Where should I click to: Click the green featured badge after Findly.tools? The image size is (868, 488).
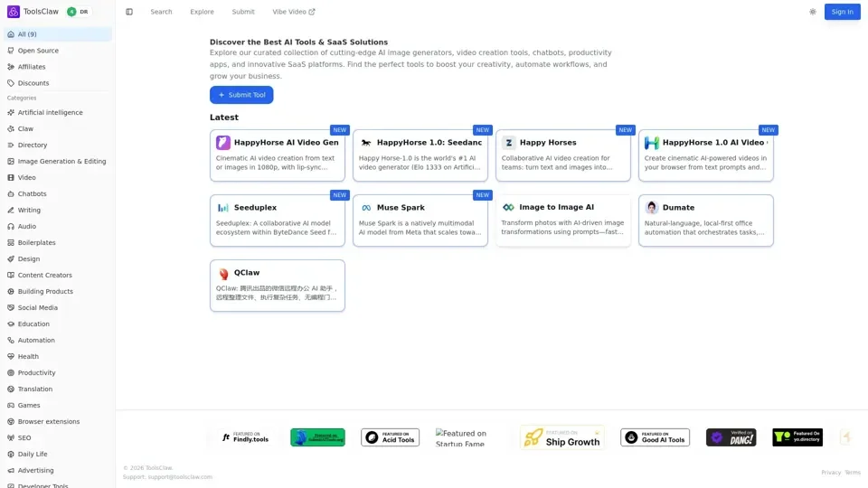tap(317, 437)
